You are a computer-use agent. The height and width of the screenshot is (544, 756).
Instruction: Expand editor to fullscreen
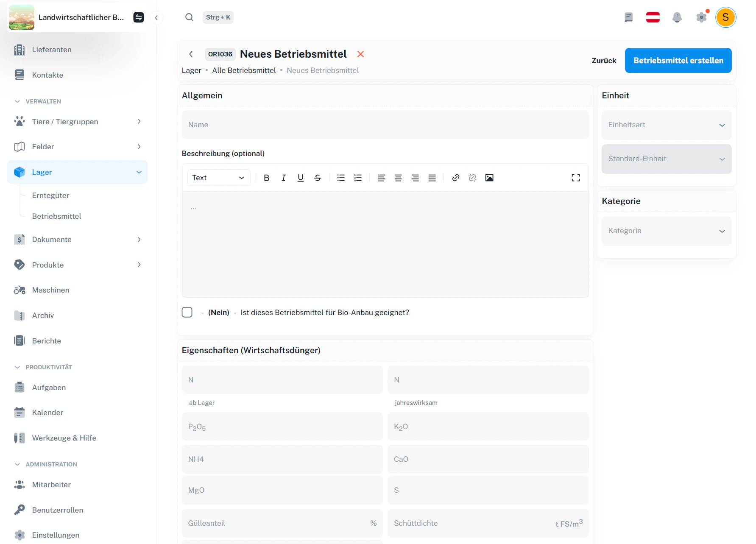coord(576,178)
